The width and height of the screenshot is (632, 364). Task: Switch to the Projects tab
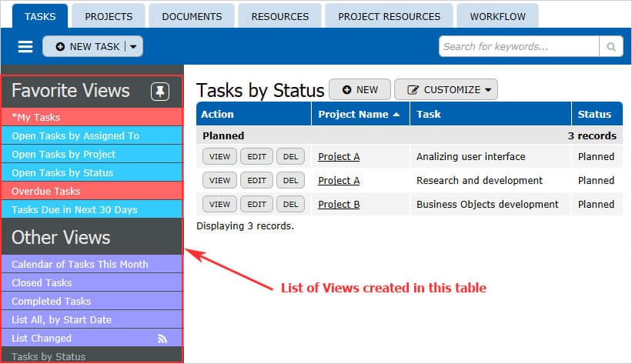[x=109, y=16]
